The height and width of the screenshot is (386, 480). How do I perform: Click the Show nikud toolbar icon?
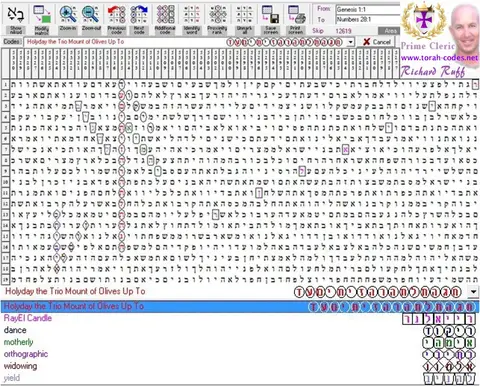coord(15,19)
